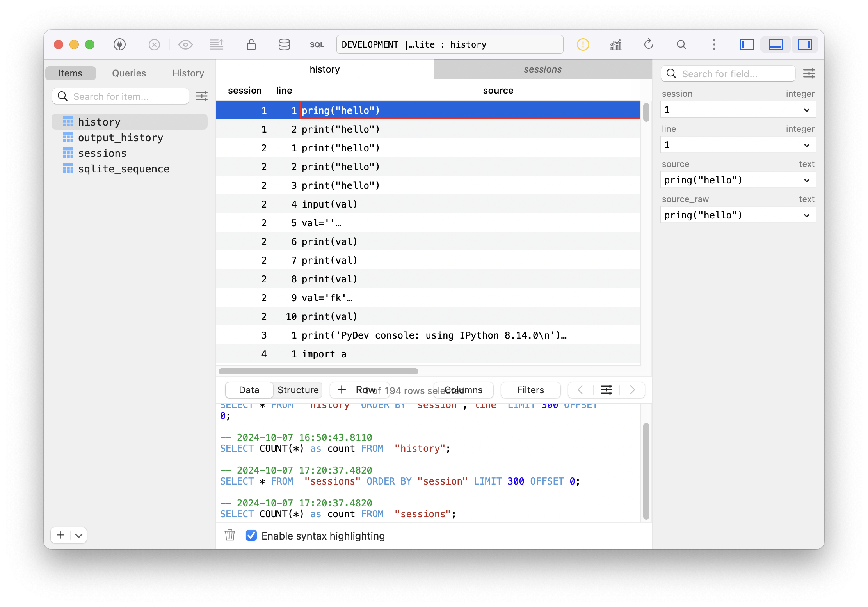Expand the source_raw field dropdown

(807, 215)
